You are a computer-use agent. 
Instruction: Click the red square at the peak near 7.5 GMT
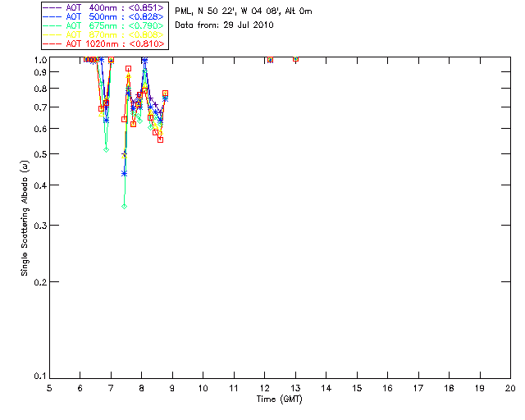129,69
